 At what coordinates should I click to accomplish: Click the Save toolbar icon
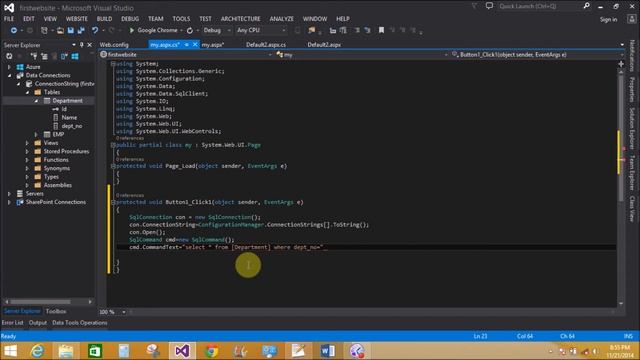[71, 31]
